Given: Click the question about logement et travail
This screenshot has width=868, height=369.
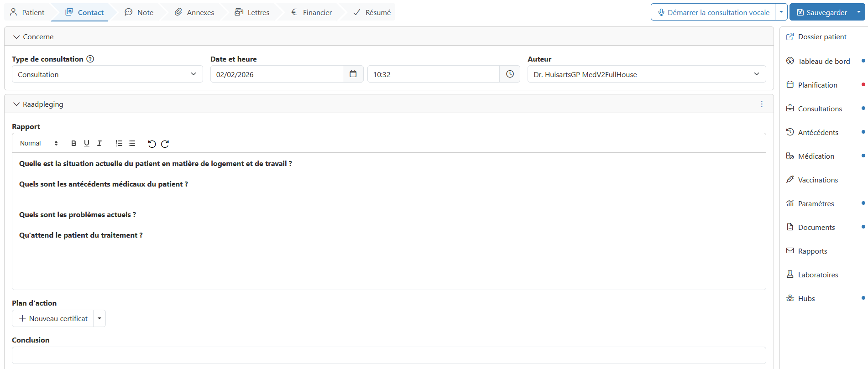Looking at the screenshot, I should click(x=156, y=163).
